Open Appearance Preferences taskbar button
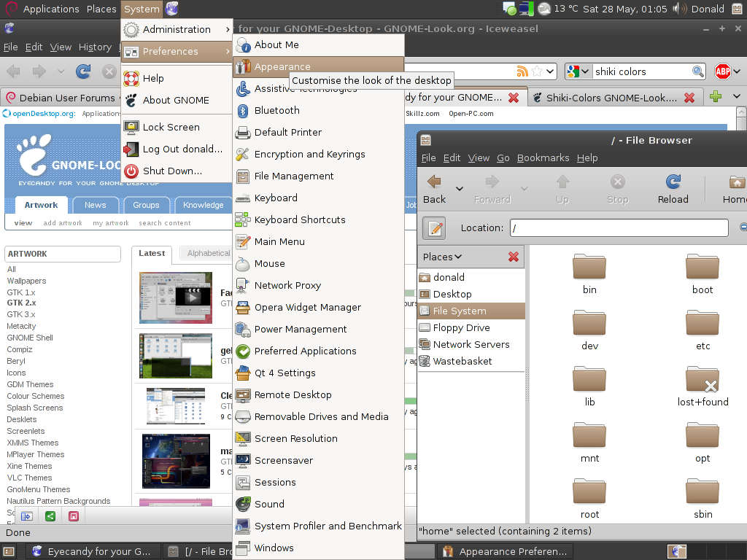The image size is (747, 560). click(505, 551)
